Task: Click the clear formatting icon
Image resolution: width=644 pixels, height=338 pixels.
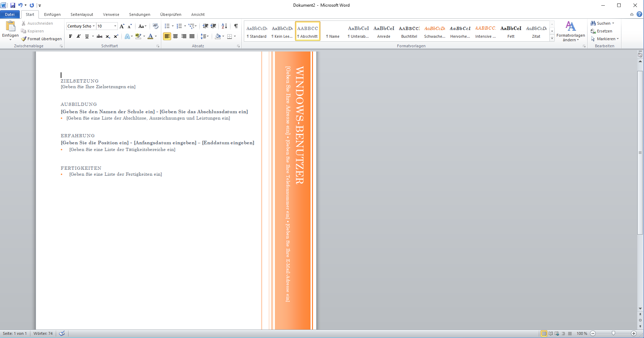Action: 155,26
